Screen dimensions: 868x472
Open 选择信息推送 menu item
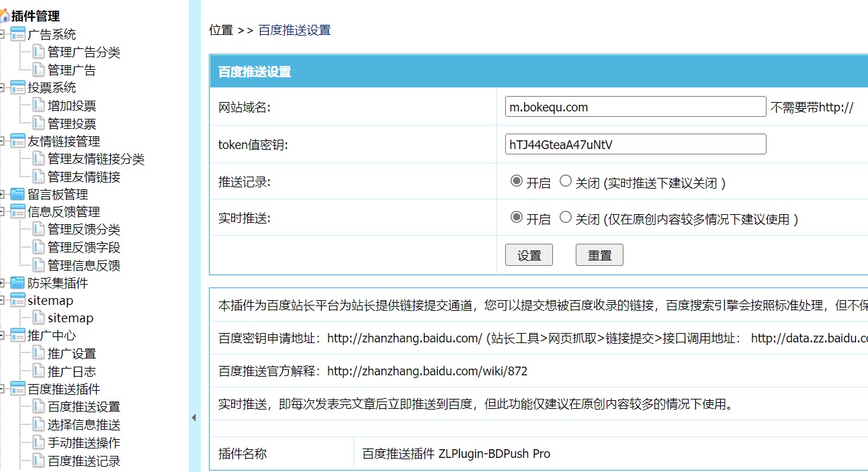84,425
